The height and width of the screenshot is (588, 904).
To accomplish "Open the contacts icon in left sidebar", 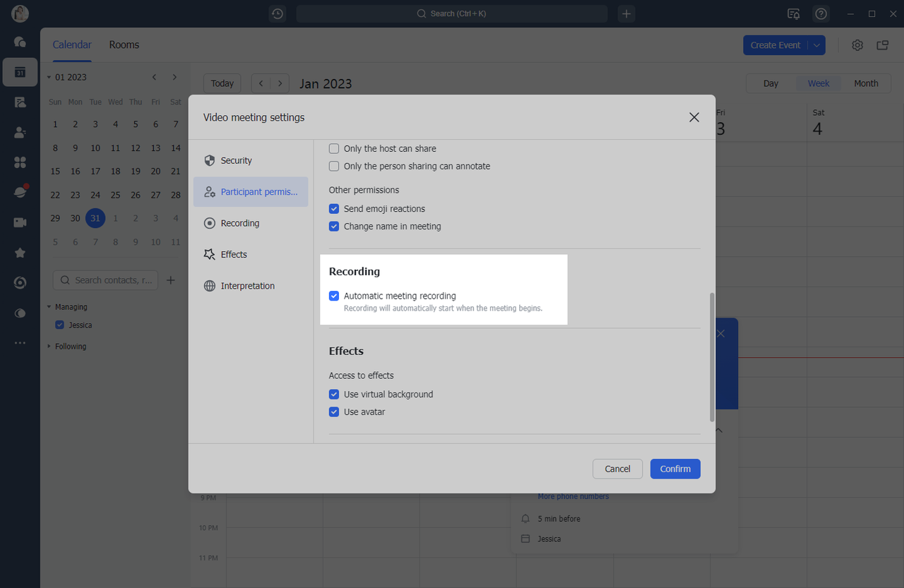I will (x=20, y=132).
